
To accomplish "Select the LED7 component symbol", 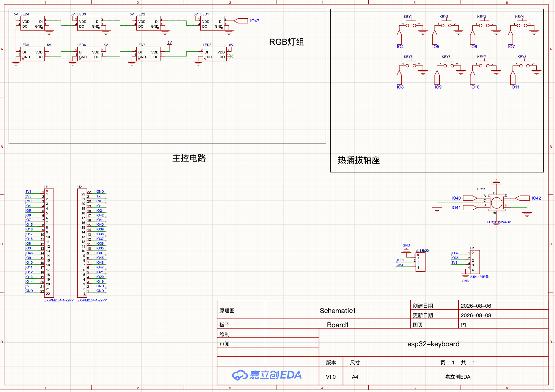I will 148,54.
